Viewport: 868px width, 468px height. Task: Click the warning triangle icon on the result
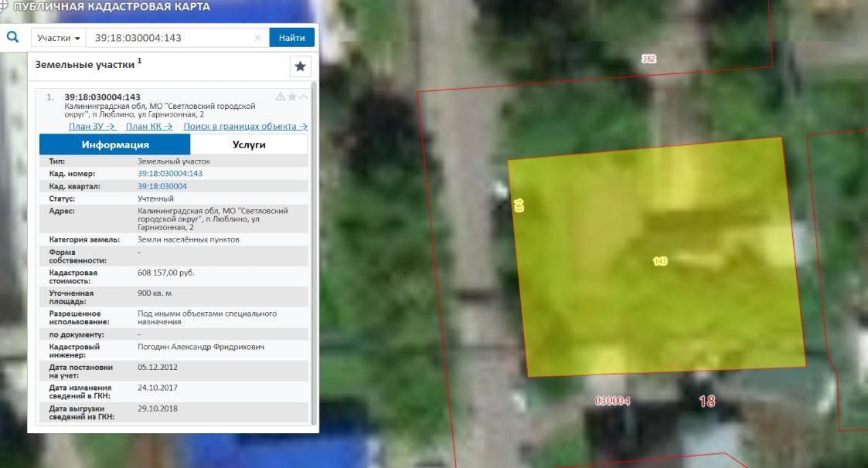coord(281,97)
